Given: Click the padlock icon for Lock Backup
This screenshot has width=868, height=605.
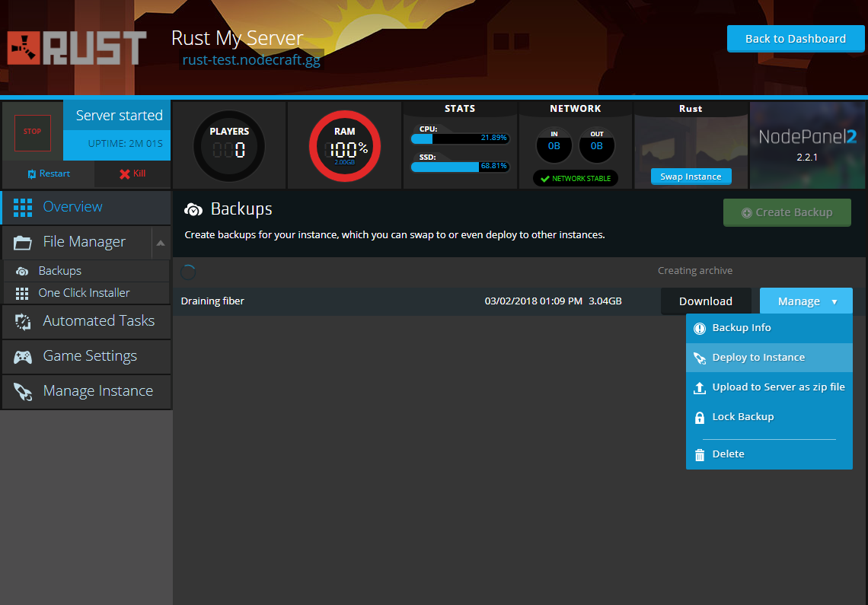Looking at the screenshot, I should [x=699, y=417].
